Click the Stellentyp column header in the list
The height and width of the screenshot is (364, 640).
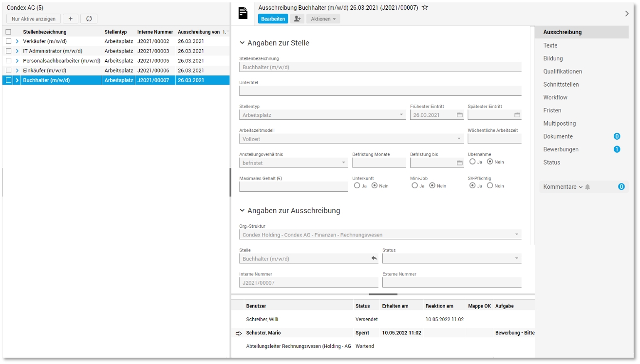tap(115, 32)
